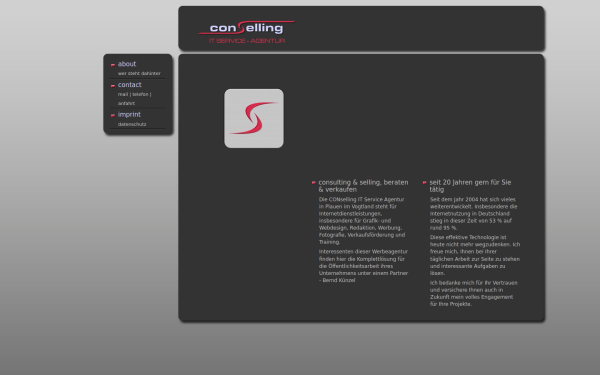Click paragraph starting 'Diese effektive Technologie'
The image size is (600, 375).
pos(475,255)
